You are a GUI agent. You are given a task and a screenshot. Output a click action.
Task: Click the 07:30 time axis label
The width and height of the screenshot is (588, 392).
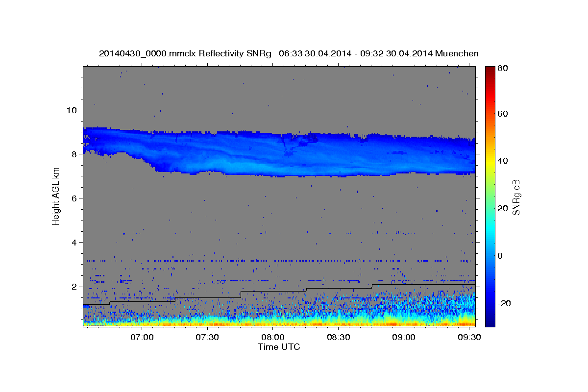pyautogui.click(x=207, y=337)
